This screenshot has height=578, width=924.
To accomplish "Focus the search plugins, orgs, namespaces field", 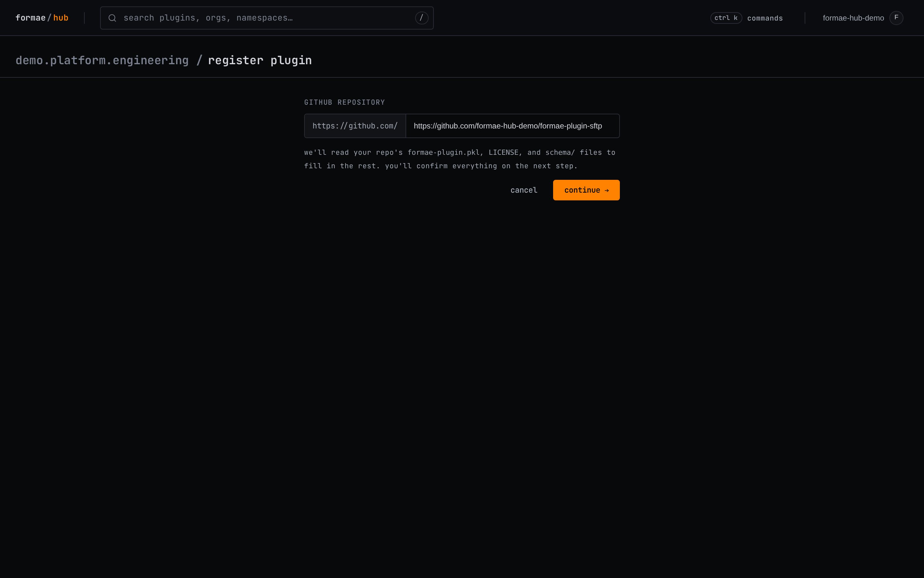I will click(x=267, y=18).
